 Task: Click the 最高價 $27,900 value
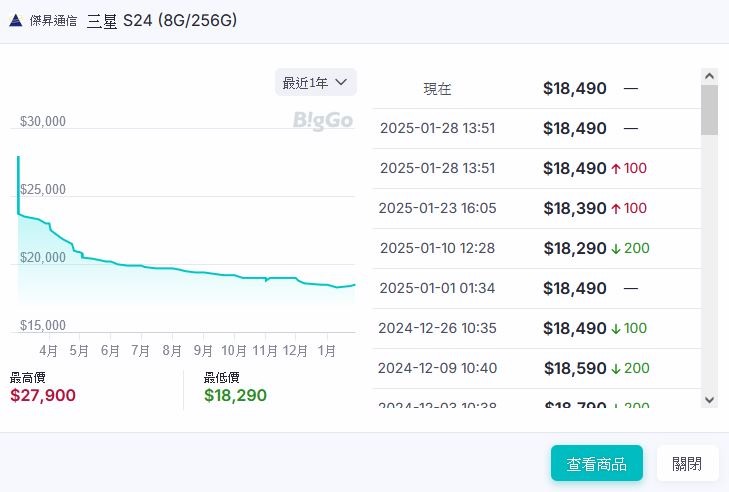click(x=43, y=395)
